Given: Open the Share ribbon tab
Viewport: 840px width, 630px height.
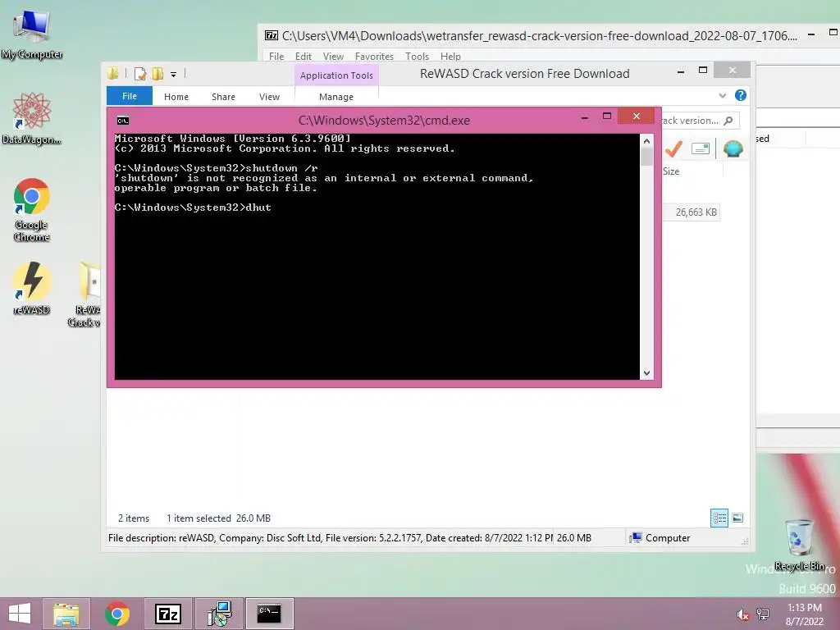Looking at the screenshot, I should pyautogui.click(x=223, y=97).
